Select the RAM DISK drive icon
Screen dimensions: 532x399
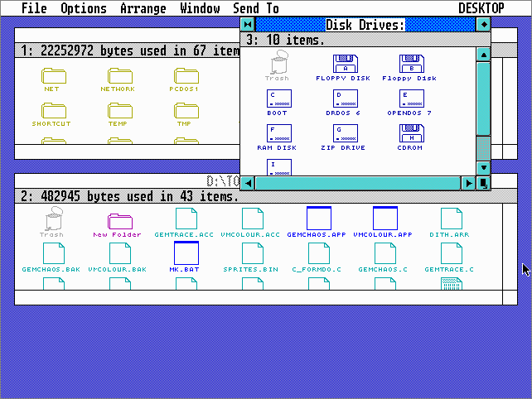click(x=278, y=133)
